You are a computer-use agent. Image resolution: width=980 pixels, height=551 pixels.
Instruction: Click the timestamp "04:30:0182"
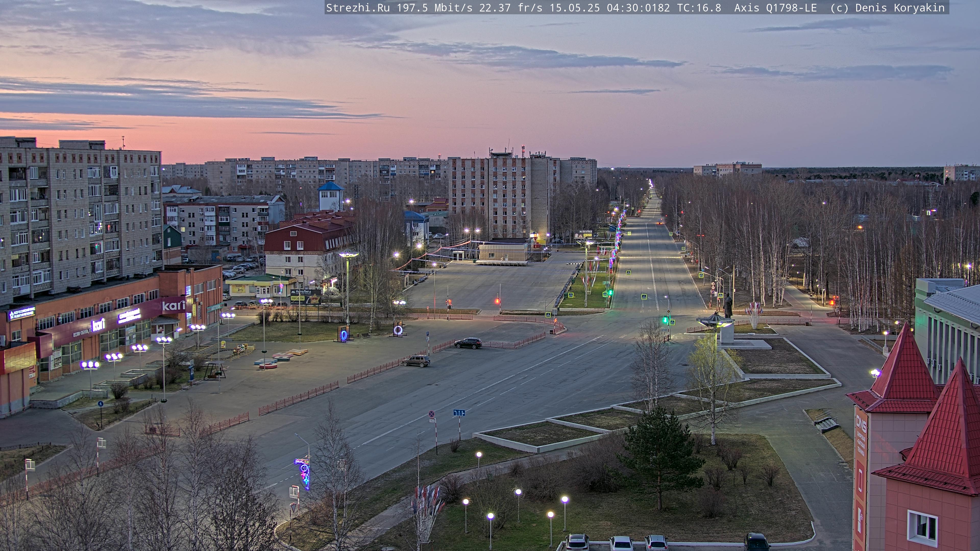pos(638,8)
